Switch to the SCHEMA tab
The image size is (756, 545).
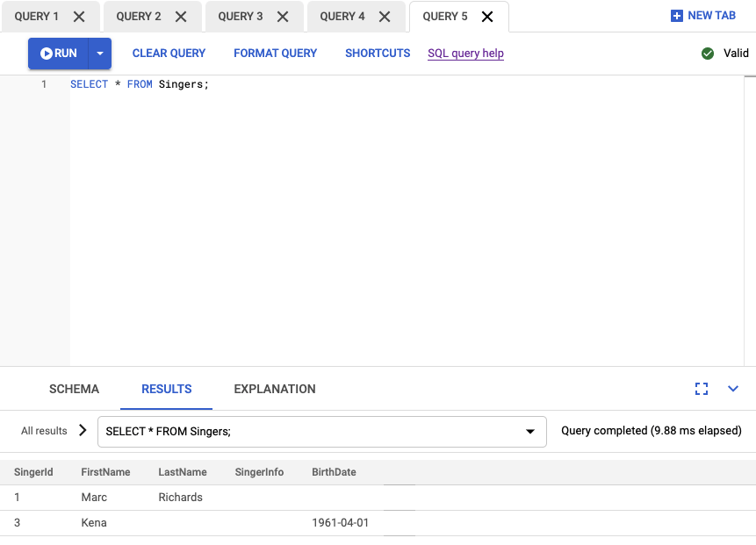click(74, 388)
